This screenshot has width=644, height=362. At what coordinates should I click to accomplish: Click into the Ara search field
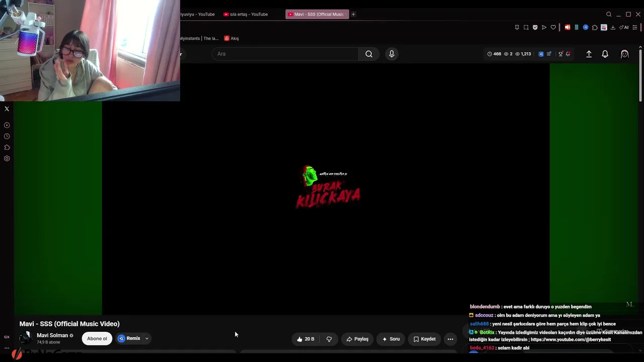285,54
